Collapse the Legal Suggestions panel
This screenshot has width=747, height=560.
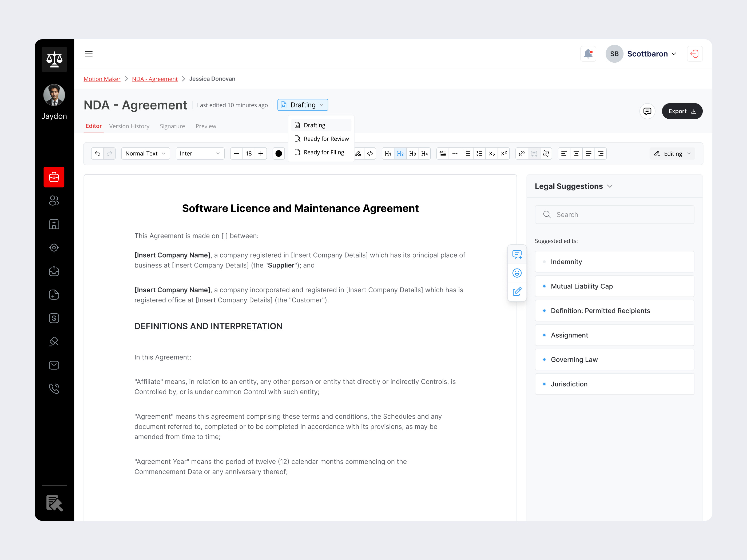tap(610, 186)
